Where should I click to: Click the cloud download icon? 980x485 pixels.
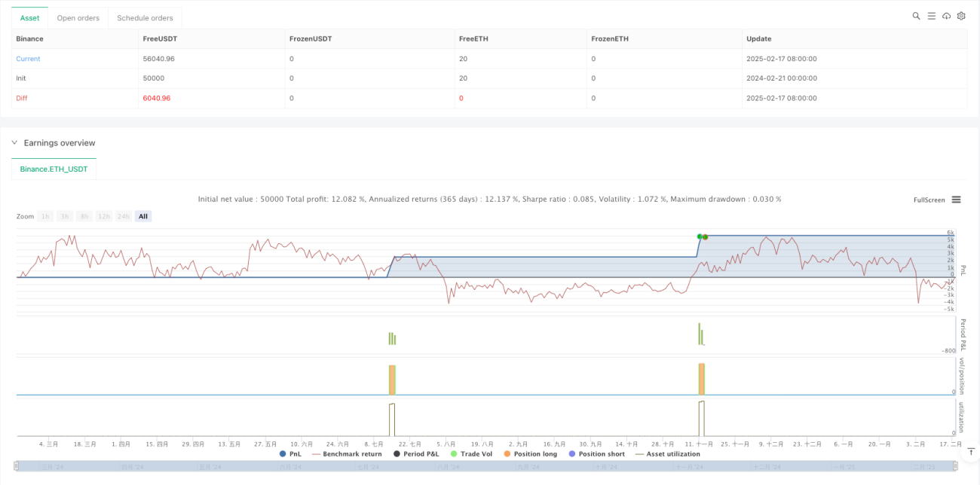[947, 16]
